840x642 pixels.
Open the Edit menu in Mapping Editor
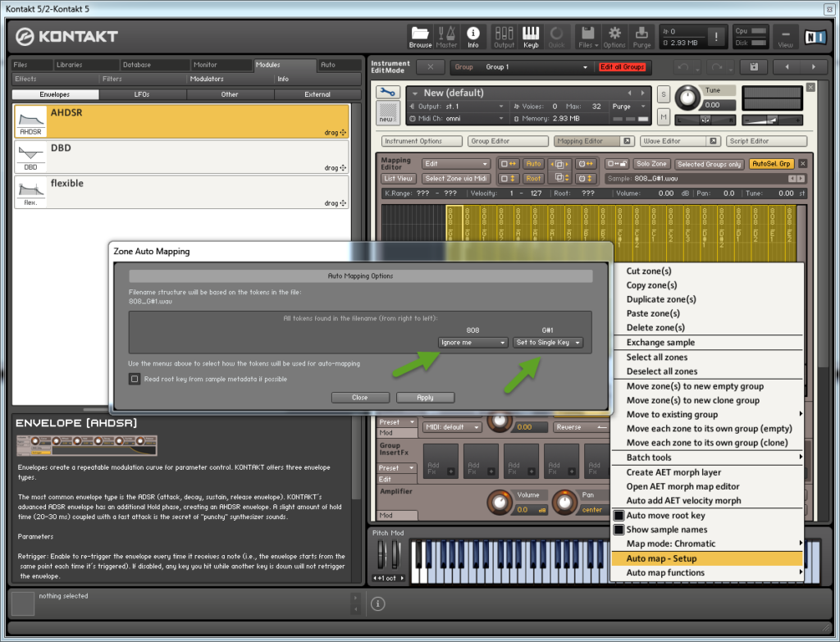457,164
